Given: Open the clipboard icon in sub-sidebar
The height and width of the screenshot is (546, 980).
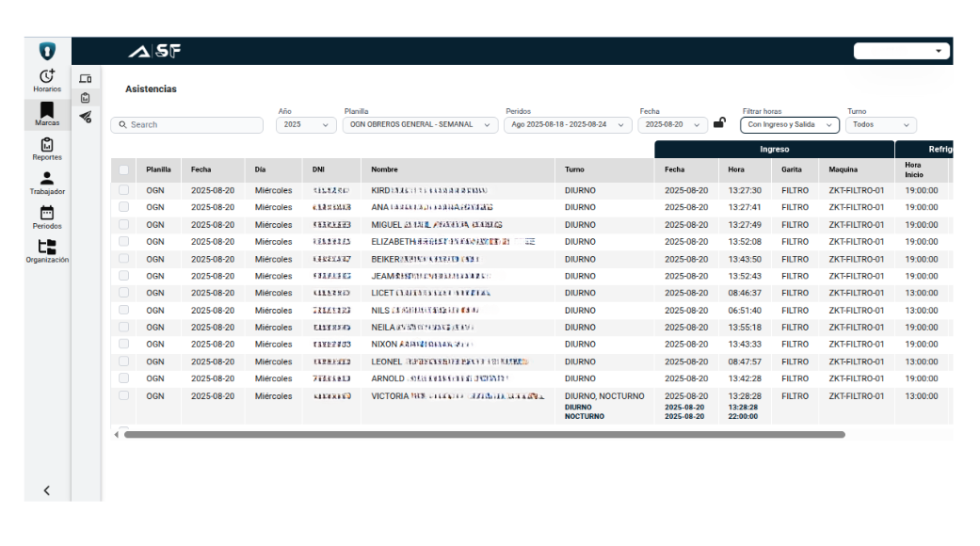Looking at the screenshot, I should point(86,98).
